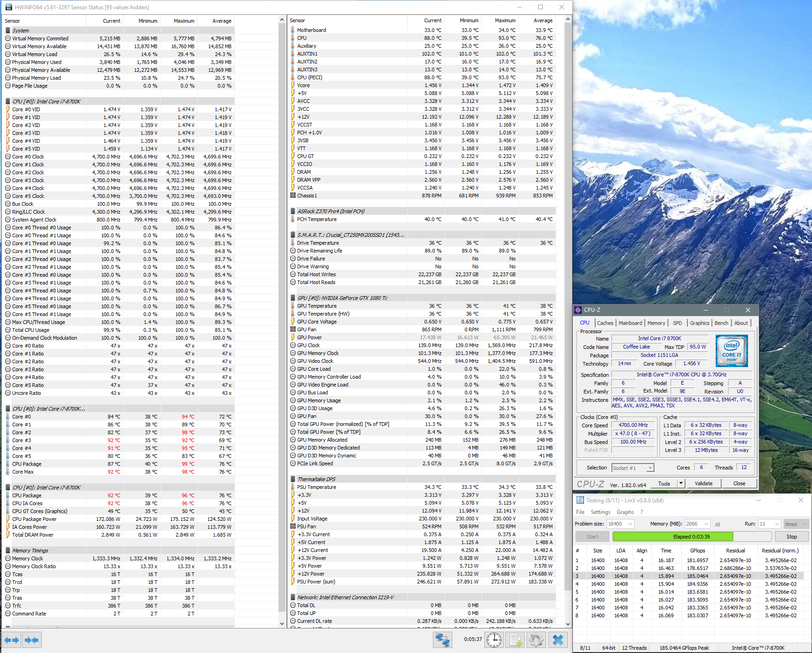Open the LinX Problem size dropdown

click(x=630, y=524)
